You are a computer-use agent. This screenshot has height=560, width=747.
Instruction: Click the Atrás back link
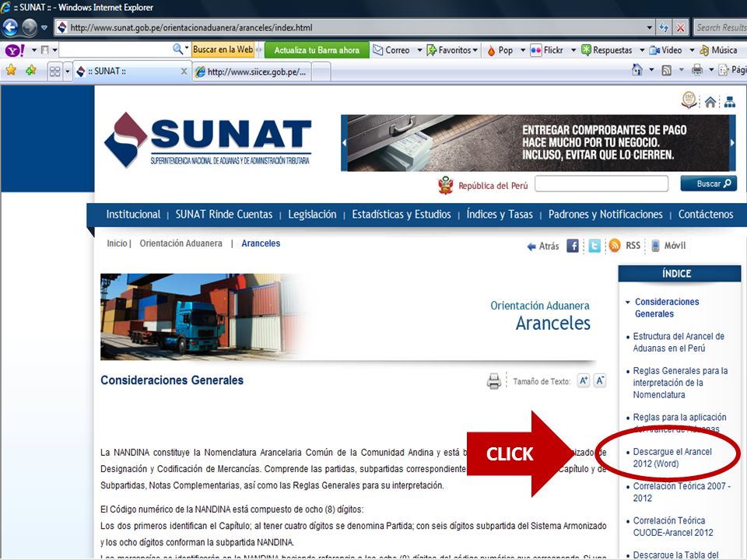pyautogui.click(x=542, y=247)
